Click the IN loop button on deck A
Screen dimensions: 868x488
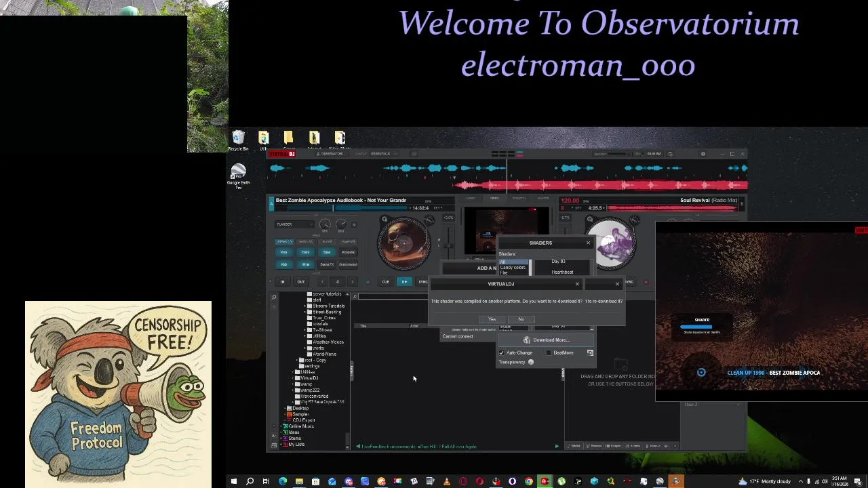pos(283,282)
